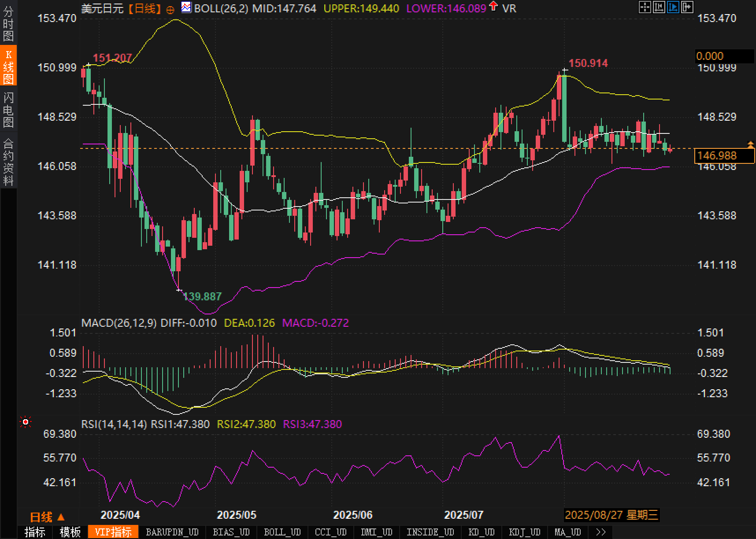
Task: Click the 2025/08/27 星期三 date label
Action: click(611, 515)
